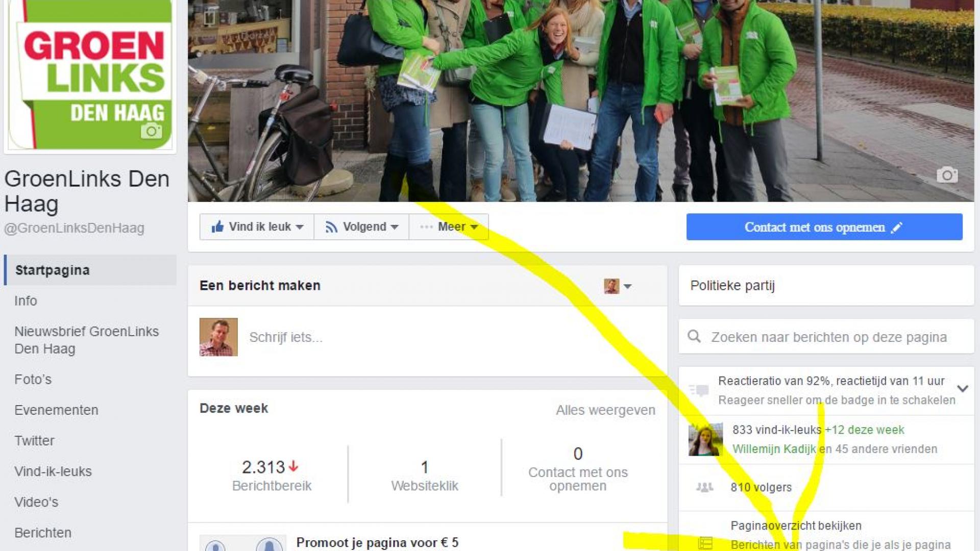The width and height of the screenshot is (980, 551).
Task: Click the 2.313 Berichtbereik statistic
Action: tap(271, 474)
